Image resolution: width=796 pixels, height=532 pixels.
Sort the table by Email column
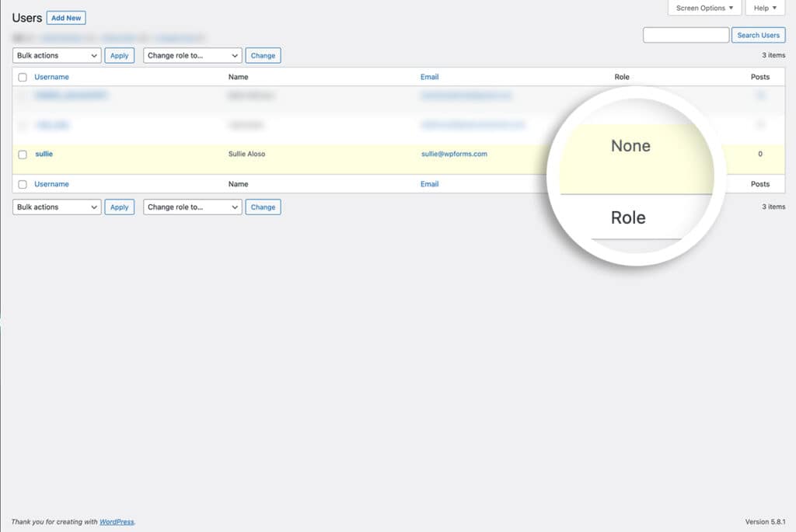tap(430, 77)
